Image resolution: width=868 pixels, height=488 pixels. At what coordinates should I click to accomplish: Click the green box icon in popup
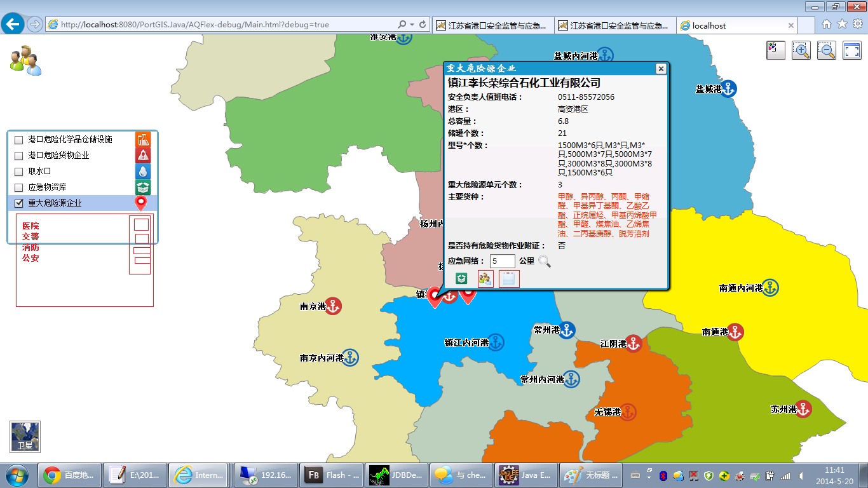click(461, 279)
